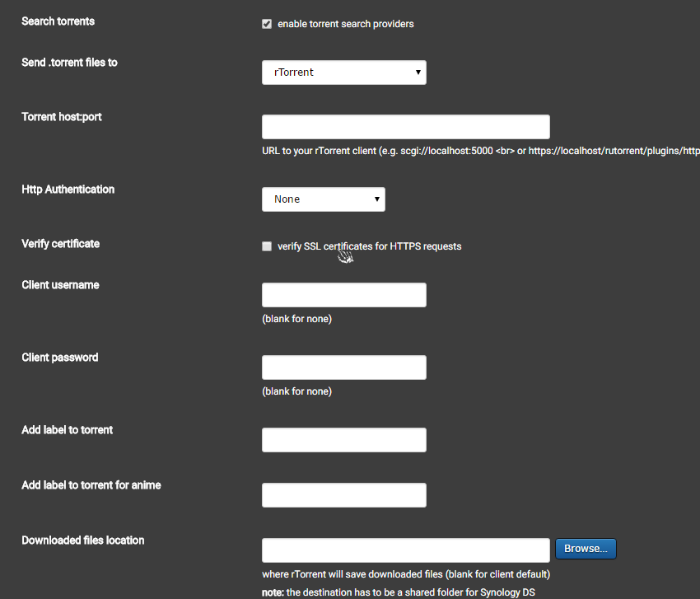Screen dimensions: 700x599
Task: Click the Client password text field
Action: [343, 367]
